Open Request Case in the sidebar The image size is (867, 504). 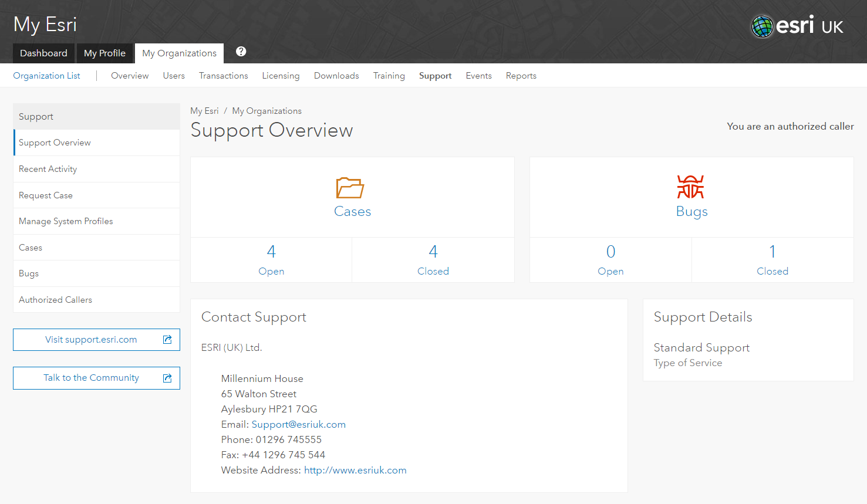96,195
